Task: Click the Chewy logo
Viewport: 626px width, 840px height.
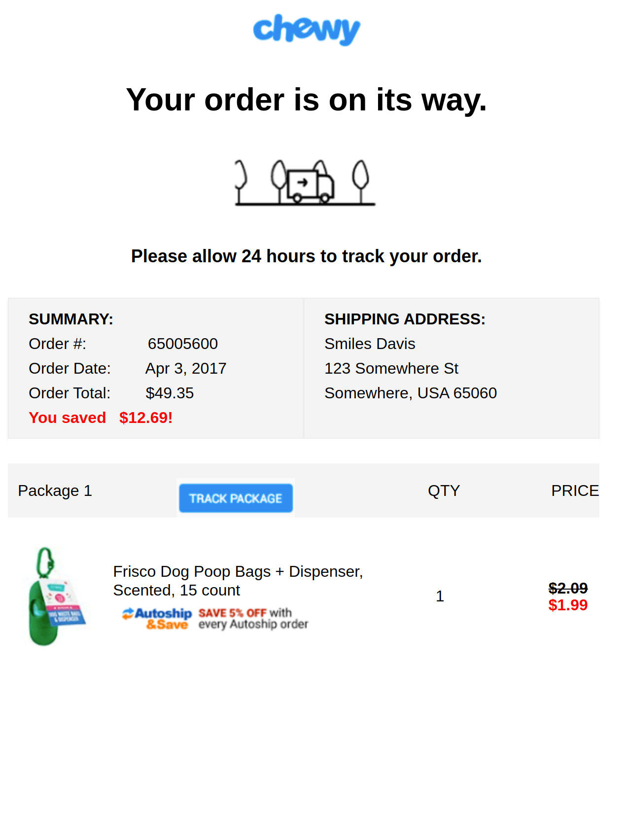Action: click(306, 30)
